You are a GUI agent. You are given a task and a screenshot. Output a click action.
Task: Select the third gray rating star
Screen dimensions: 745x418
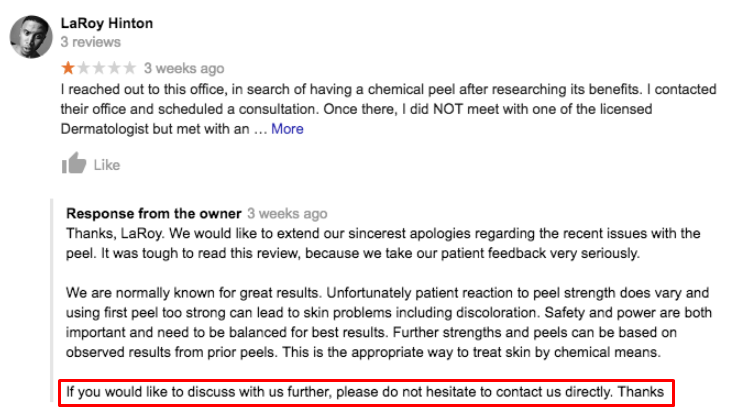pos(98,68)
